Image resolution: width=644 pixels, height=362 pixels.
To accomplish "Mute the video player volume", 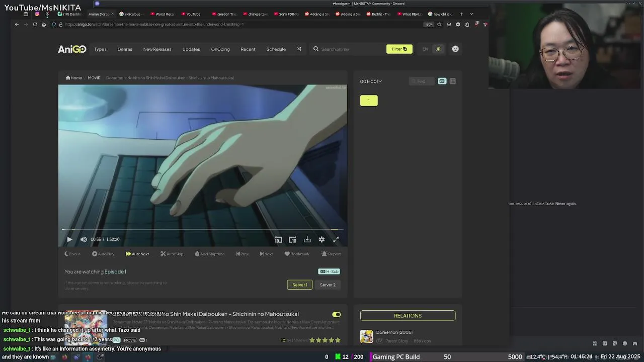I will tap(84, 240).
